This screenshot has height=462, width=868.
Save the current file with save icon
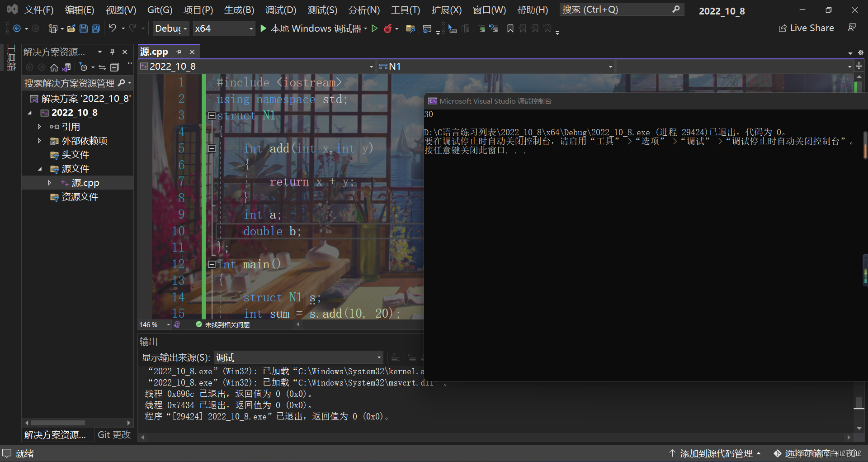tap(84, 29)
